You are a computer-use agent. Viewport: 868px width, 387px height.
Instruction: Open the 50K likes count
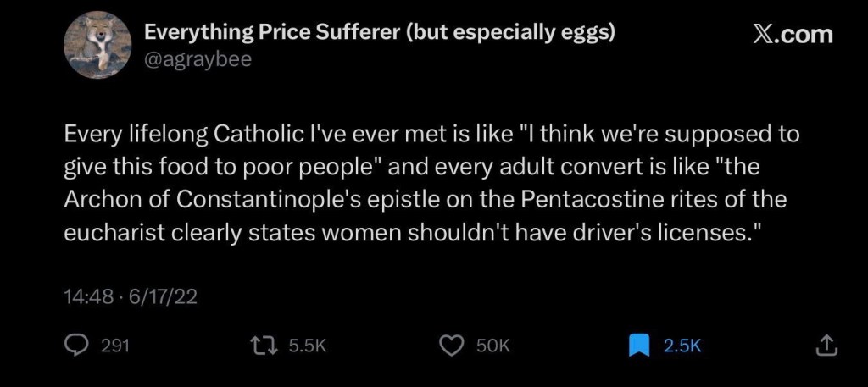click(x=492, y=345)
